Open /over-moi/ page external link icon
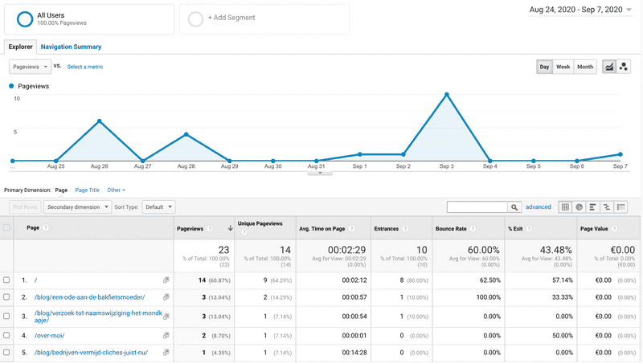The width and height of the screenshot is (643, 364). (166, 335)
